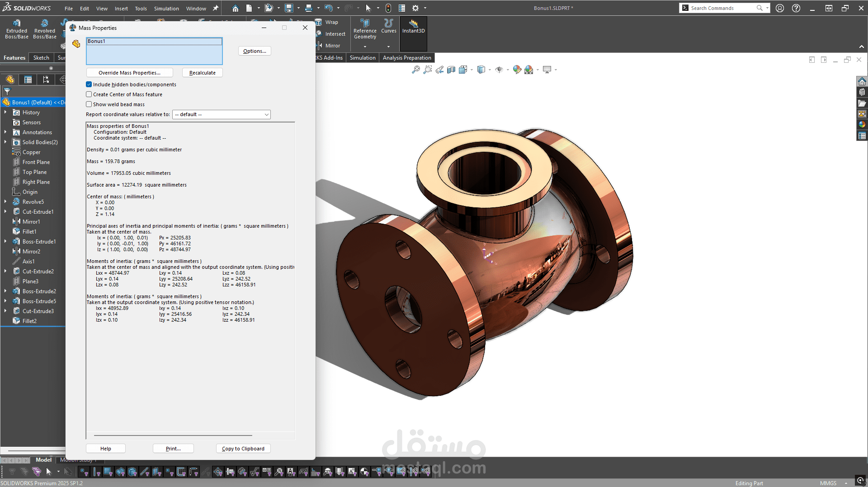The height and width of the screenshot is (487, 868).
Task: Toggle the filter edges icon in selection toolbar
Action: (x=96, y=472)
